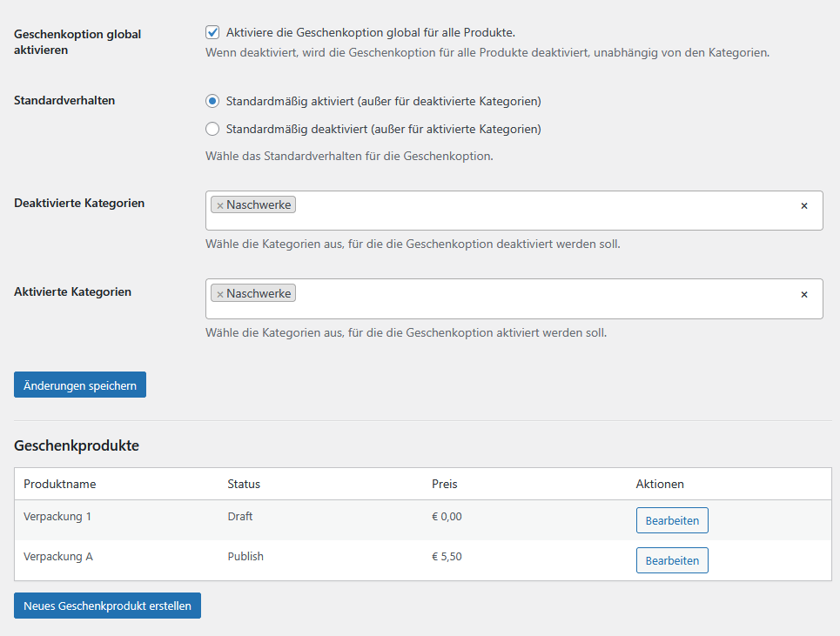Click the Status column header
Screen dimensions: 840x636
tap(244, 484)
